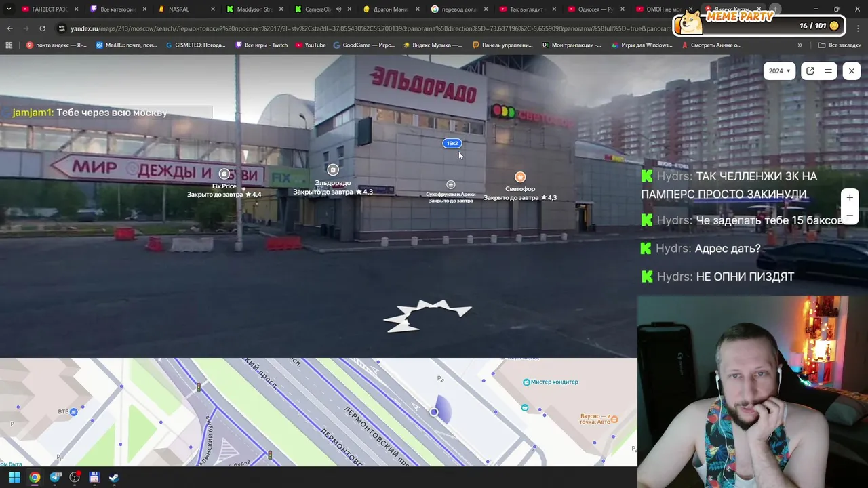Open the почта яндекс bookmark
This screenshot has width=868, height=488.
point(57,45)
